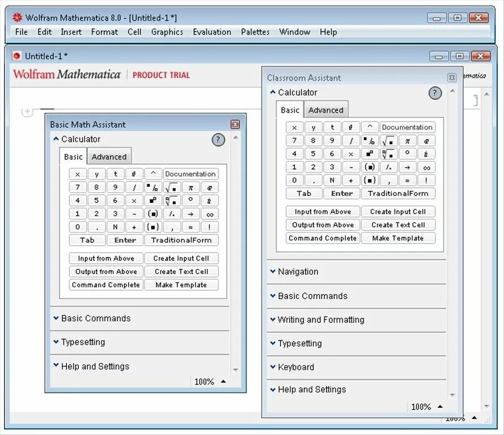Open the Cell menu
504x435 pixels.
pos(134,32)
